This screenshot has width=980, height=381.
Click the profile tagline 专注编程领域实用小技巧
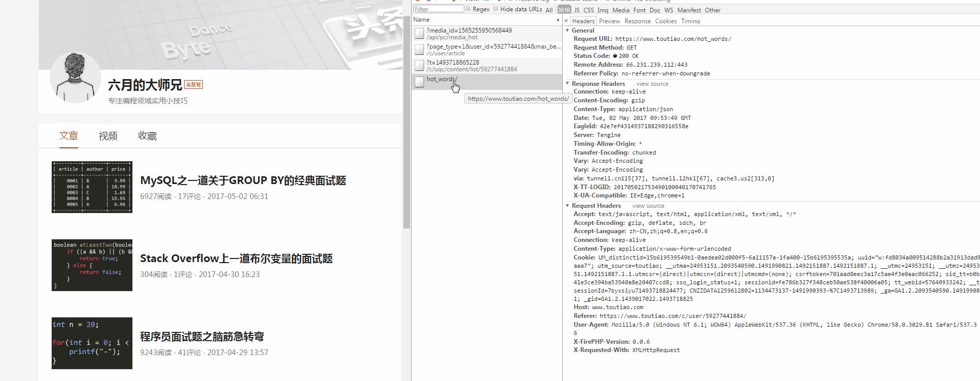148,101
